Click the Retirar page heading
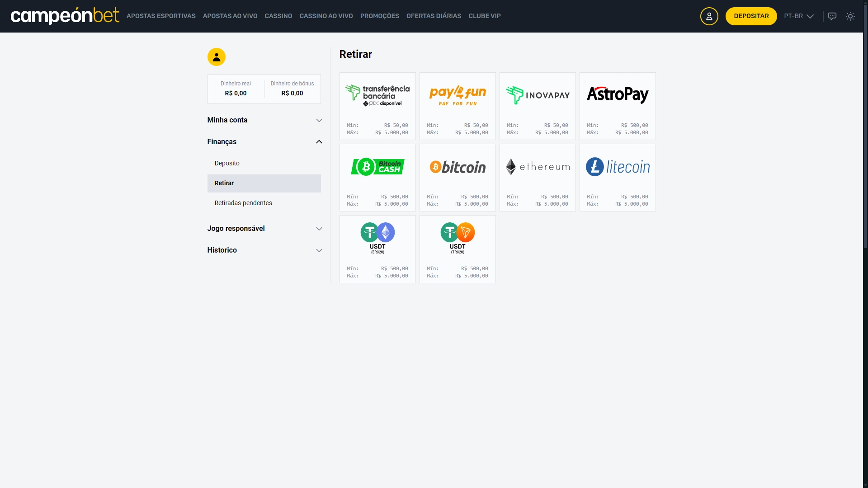This screenshot has height=488, width=868. coord(356,54)
